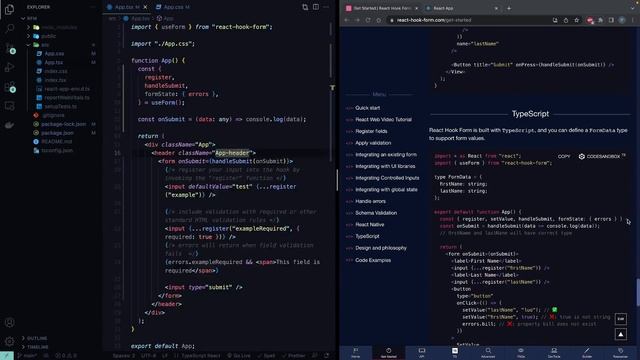
Task: Bookmark this page with the star icon
Action: tap(576, 20)
